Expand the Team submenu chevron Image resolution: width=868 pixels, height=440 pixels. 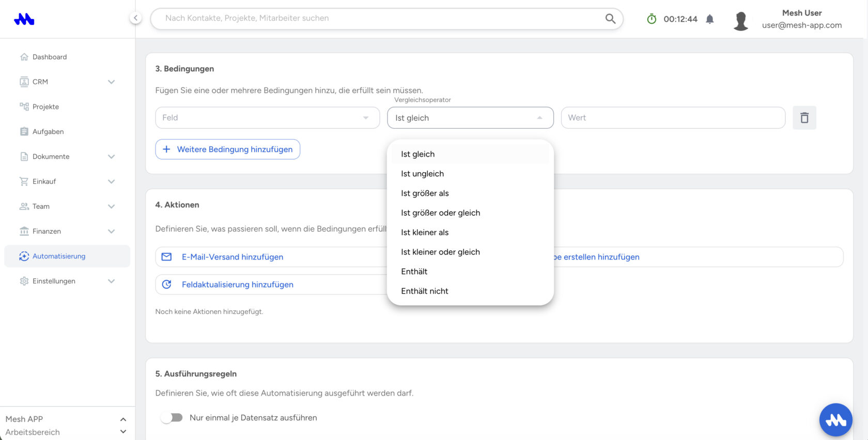click(111, 206)
